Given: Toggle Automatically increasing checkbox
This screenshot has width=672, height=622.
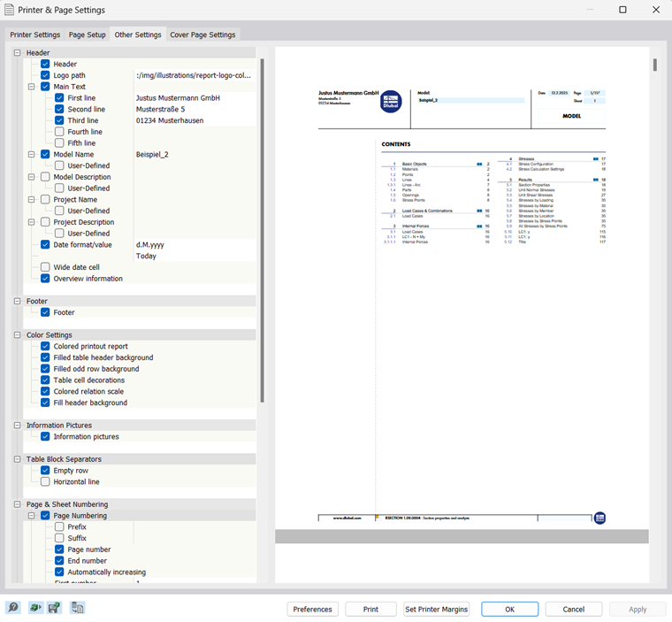Looking at the screenshot, I should click(x=59, y=572).
